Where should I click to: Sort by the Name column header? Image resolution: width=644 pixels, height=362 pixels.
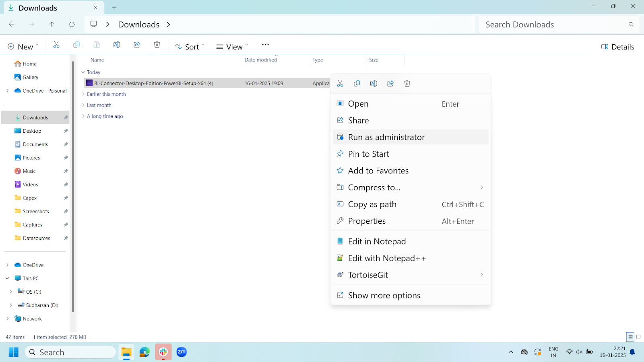pos(97,60)
